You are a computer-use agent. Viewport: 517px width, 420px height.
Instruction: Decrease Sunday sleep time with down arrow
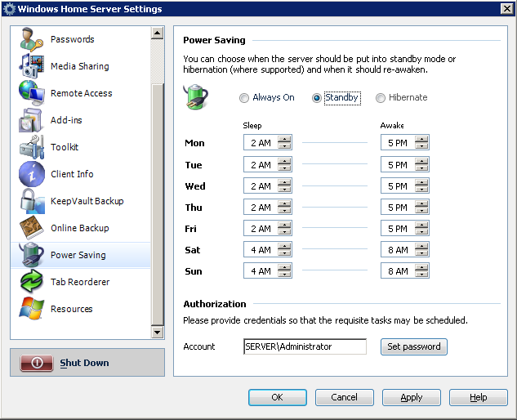(284, 275)
